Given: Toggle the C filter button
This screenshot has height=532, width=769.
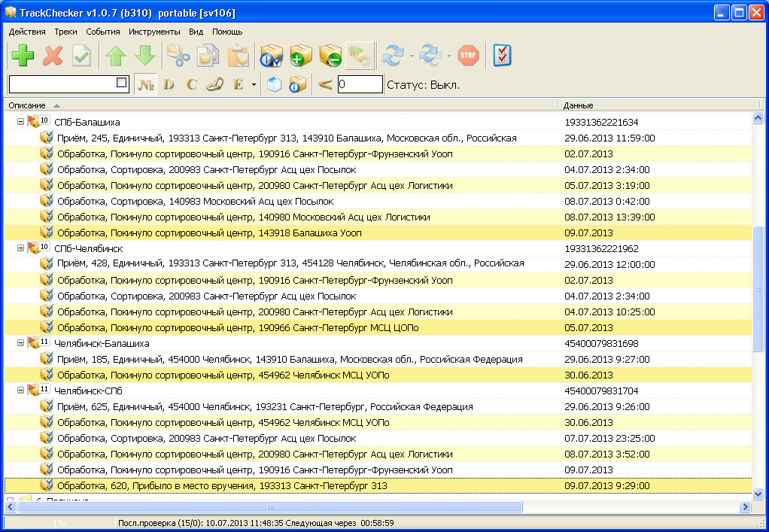Looking at the screenshot, I should point(192,84).
